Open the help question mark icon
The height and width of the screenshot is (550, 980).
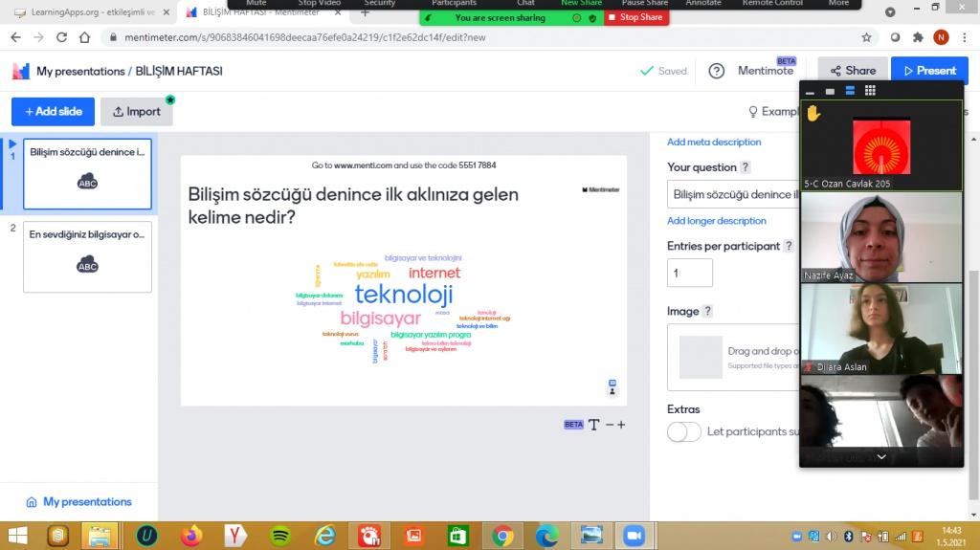[x=716, y=71]
